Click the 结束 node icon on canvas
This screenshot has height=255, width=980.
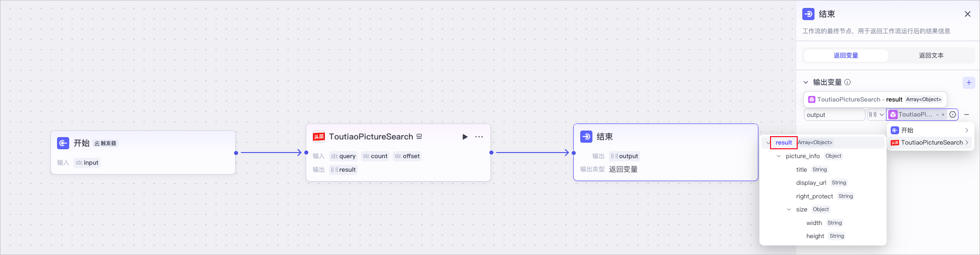tap(586, 137)
